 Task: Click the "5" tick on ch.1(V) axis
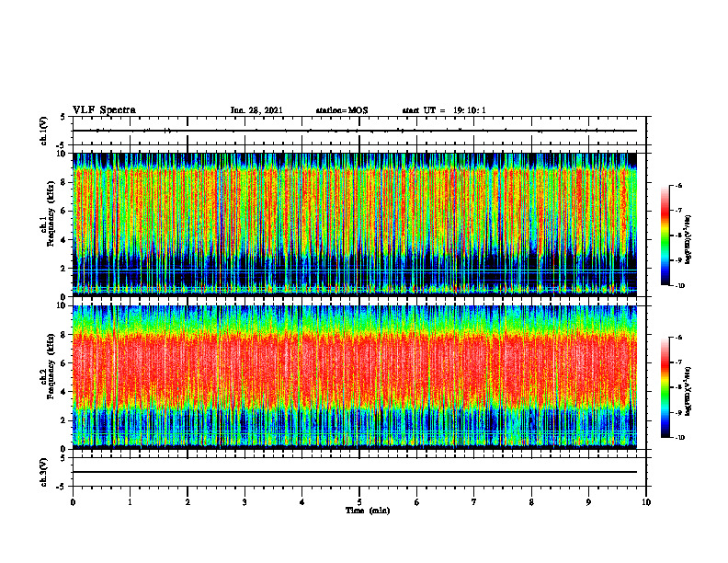click(63, 118)
